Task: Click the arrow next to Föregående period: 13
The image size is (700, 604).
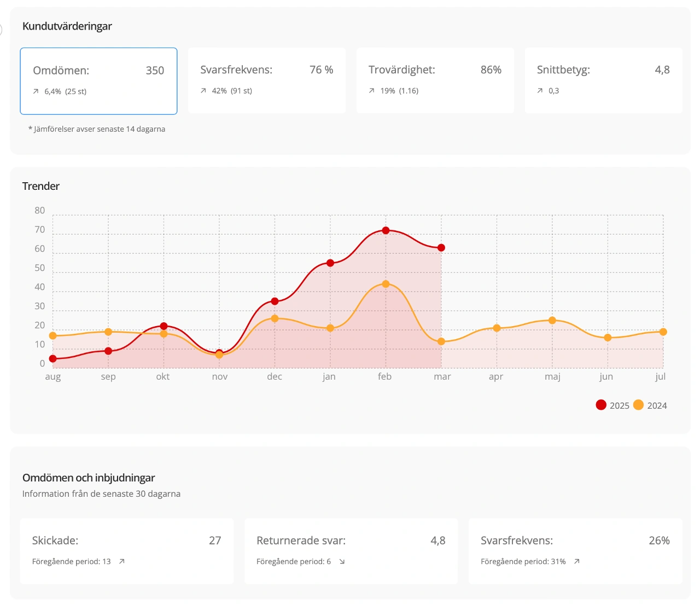Action: coord(122,561)
